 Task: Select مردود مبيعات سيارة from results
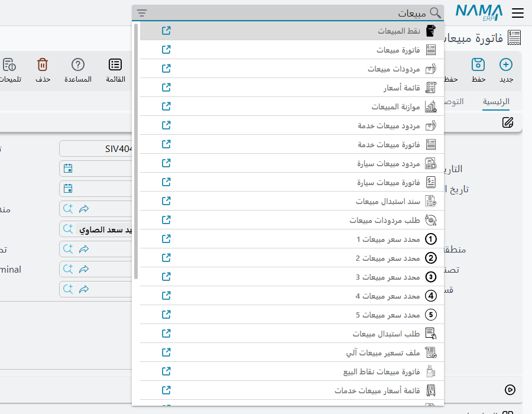292,163
